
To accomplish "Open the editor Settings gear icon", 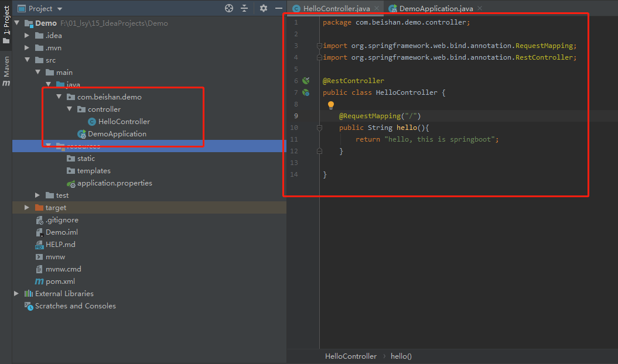I will point(262,8).
